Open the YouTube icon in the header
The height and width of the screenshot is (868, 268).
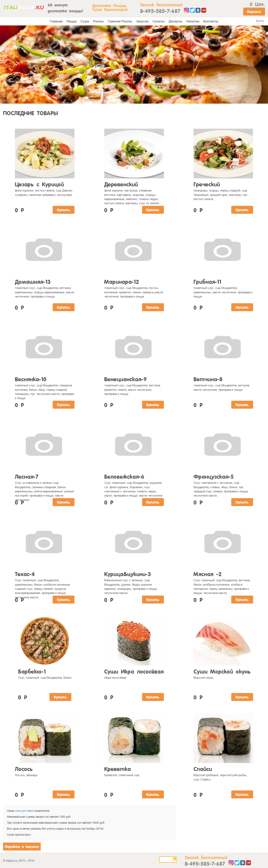(x=204, y=10)
